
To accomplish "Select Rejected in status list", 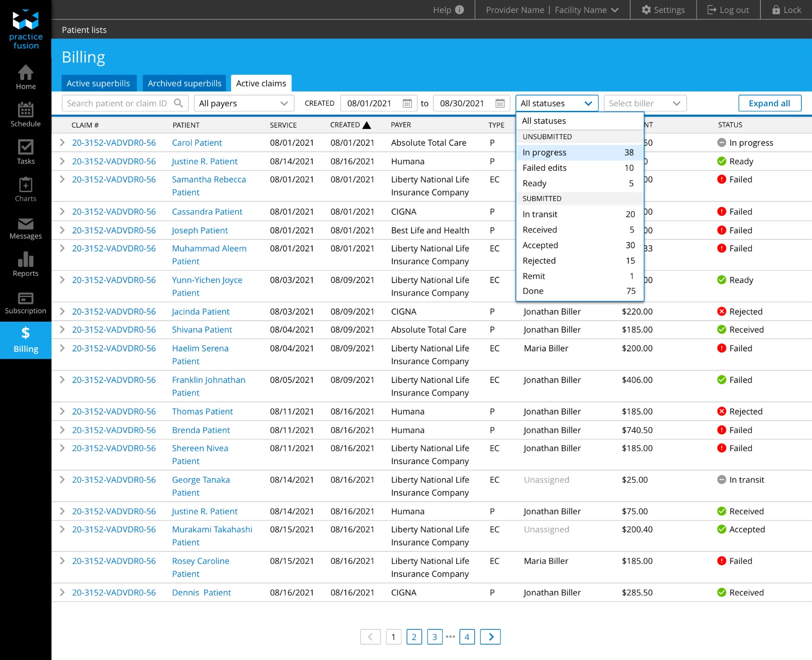I will click(580, 261).
